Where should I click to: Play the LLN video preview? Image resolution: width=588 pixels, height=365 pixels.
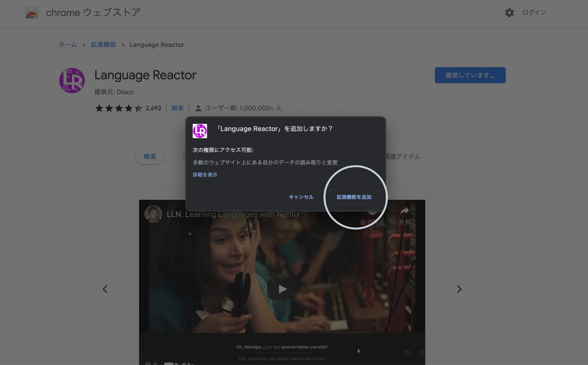pos(282,289)
